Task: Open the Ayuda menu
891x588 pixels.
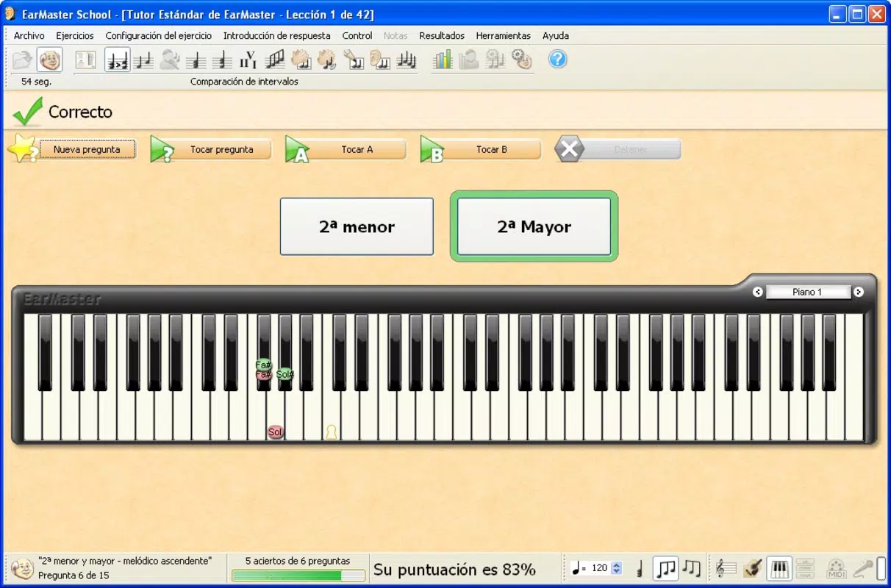Action: click(556, 35)
